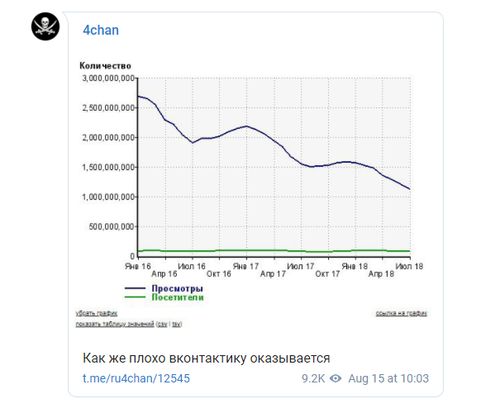This screenshot has width=500, height=413.
Task: Click the green Посетители legend line swatch
Action: tap(135, 297)
